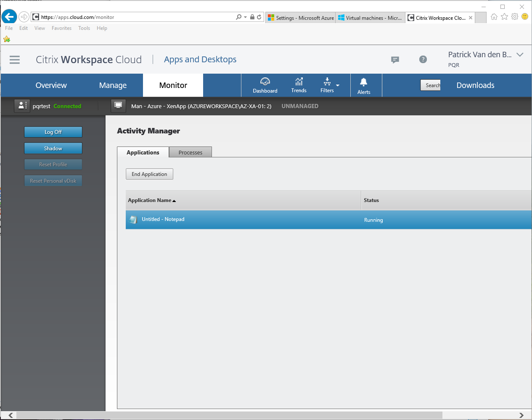Open the Favorites menu
The height and width of the screenshot is (420, 532).
pos(61,28)
